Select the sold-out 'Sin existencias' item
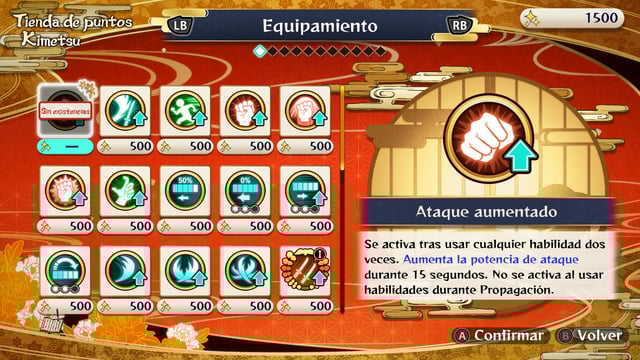 pyautogui.click(x=65, y=111)
